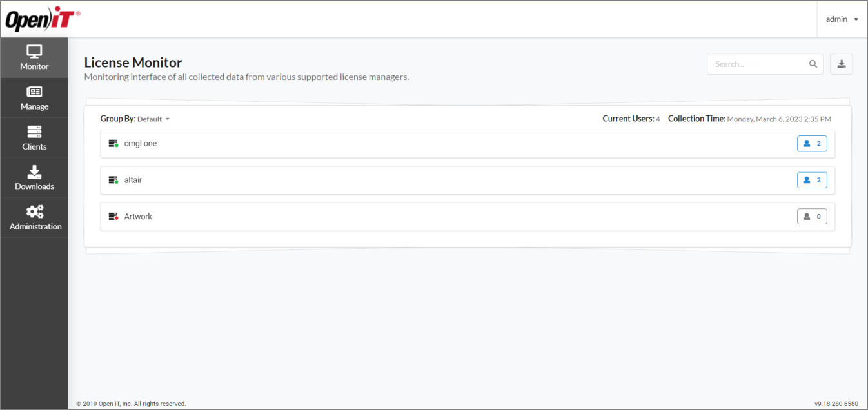Viewport: 868px width, 410px height.
Task: Click cmgl one server status icon
Action: point(113,144)
